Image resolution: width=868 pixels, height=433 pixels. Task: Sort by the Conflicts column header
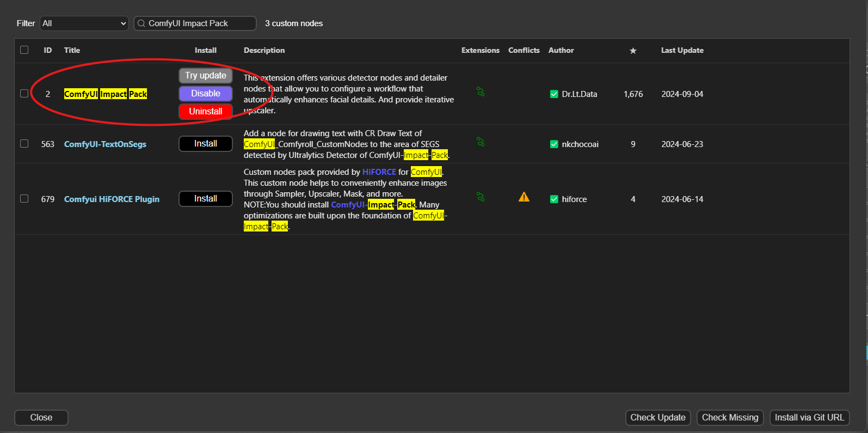click(x=524, y=50)
